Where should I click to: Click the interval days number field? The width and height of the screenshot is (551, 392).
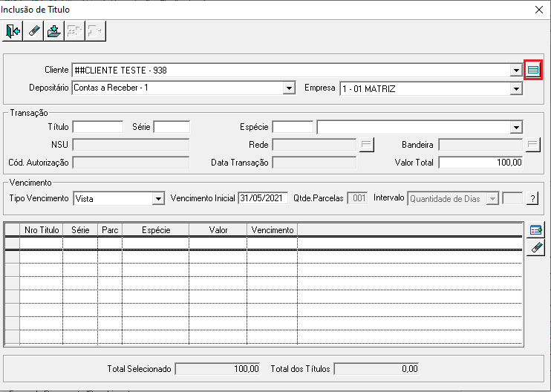512,198
